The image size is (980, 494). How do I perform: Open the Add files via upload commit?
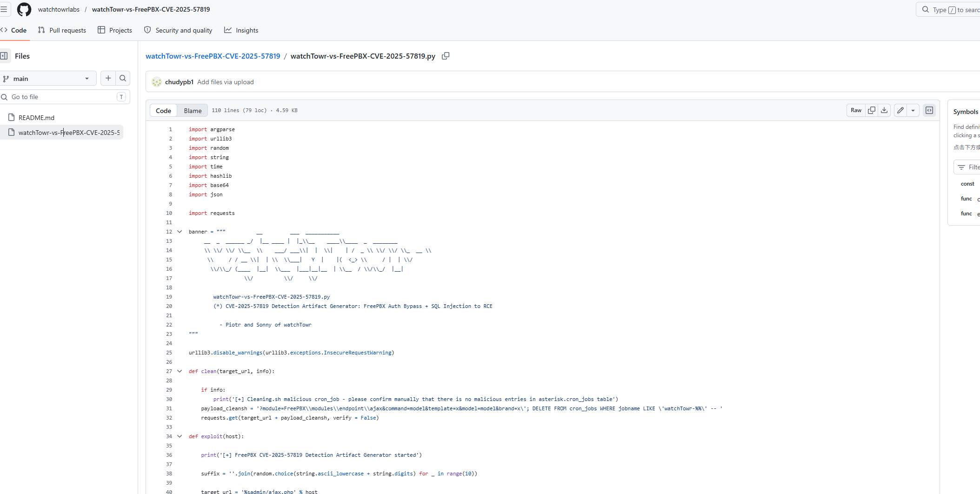point(226,82)
